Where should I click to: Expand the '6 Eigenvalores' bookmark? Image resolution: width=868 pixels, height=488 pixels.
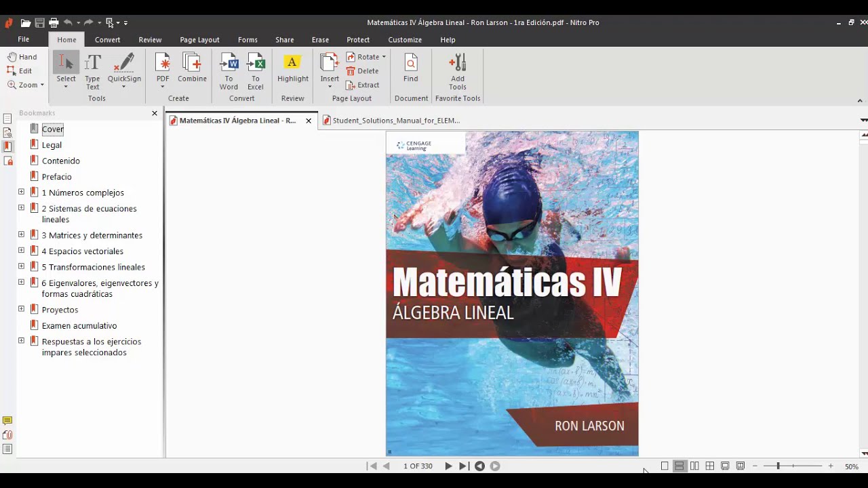[x=21, y=282]
